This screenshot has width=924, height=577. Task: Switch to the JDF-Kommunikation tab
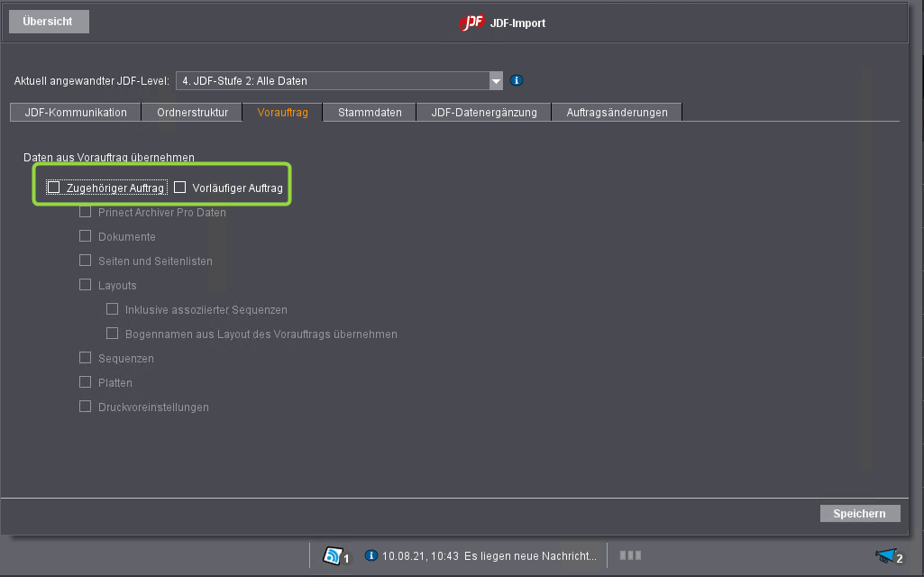click(76, 112)
